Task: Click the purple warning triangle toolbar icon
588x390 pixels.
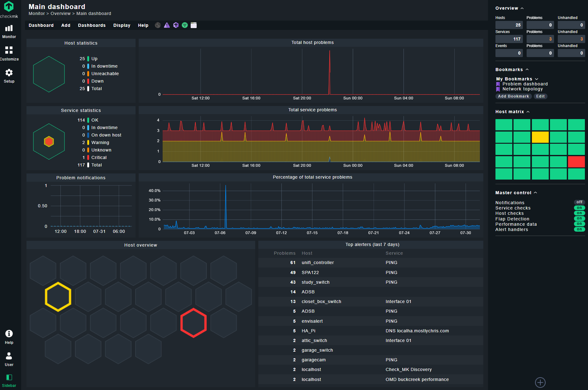Action: coord(167,25)
